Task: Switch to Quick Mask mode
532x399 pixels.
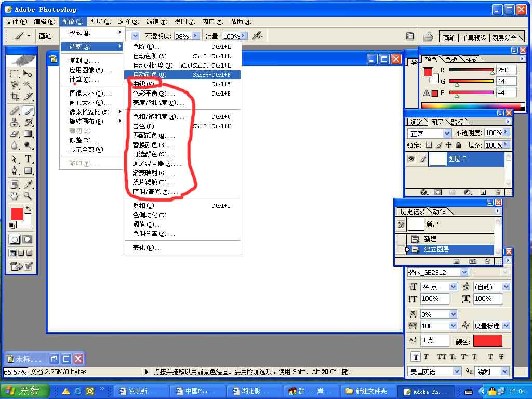Action: 28,240
